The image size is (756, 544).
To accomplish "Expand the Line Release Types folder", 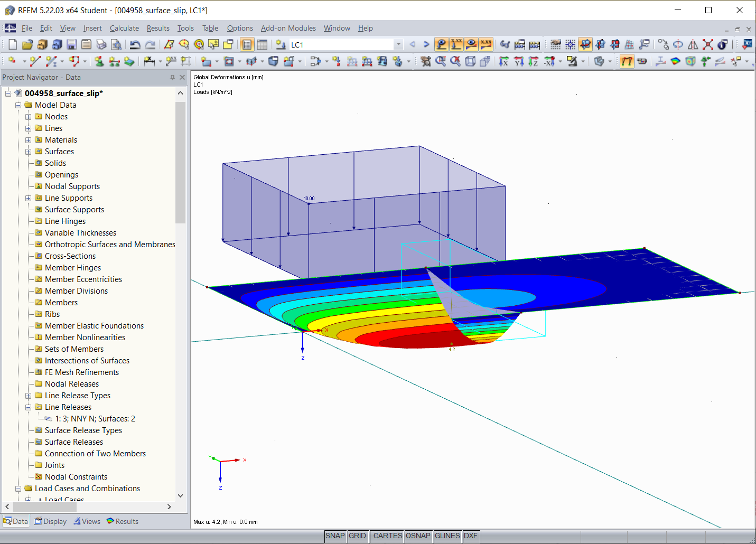I will (x=29, y=396).
